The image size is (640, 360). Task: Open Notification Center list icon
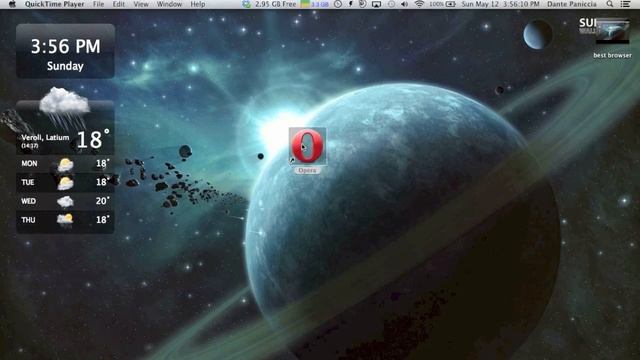coord(625,4)
